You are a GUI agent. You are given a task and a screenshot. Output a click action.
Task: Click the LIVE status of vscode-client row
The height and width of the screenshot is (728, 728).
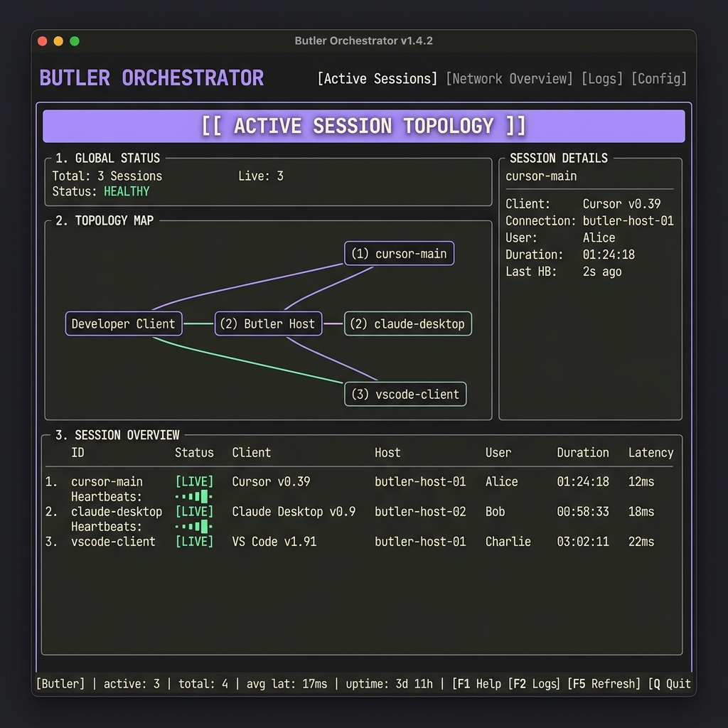click(194, 541)
